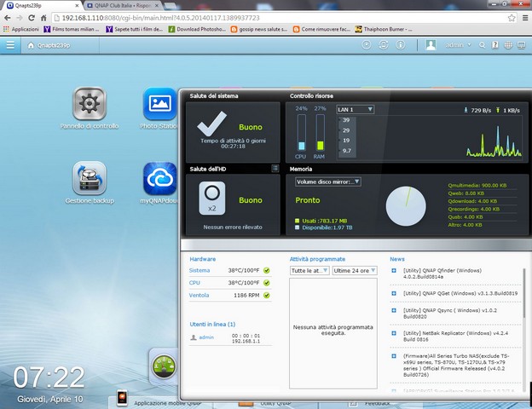Screen dimensions: 532x409
Task: Click the Ventola hardware link
Action: [x=199, y=295]
